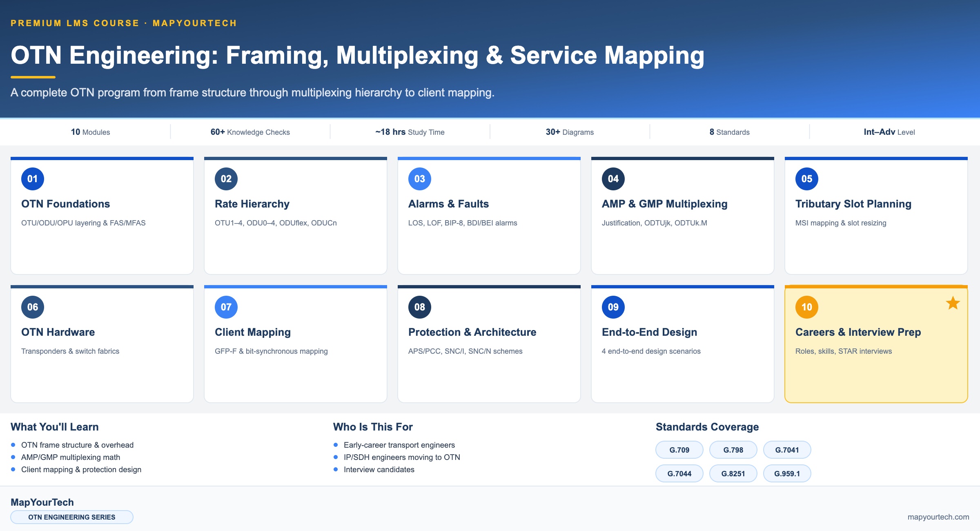Click '4 end-to-end design scenarios' text

651,351
